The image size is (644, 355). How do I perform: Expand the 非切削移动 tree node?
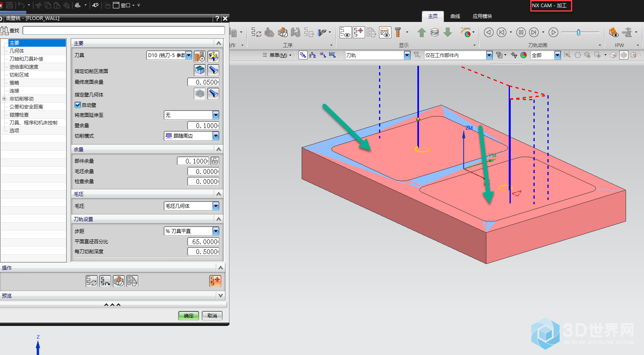pyautogui.click(x=4, y=99)
